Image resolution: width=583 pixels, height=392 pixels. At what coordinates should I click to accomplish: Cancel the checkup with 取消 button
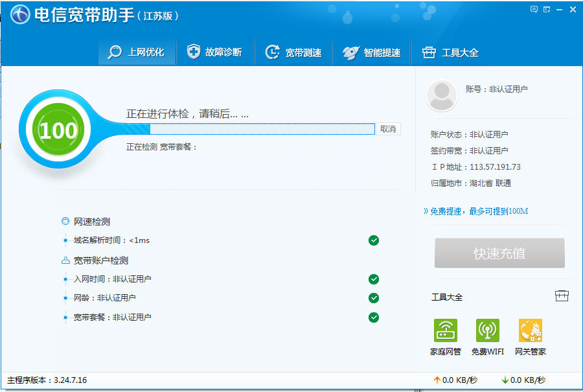pyautogui.click(x=388, y=129)
